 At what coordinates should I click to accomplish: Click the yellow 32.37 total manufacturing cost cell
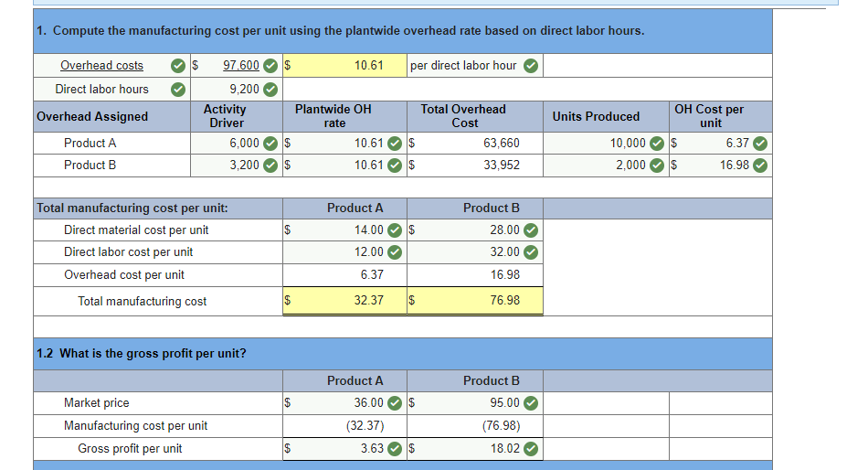coord(344,301)
